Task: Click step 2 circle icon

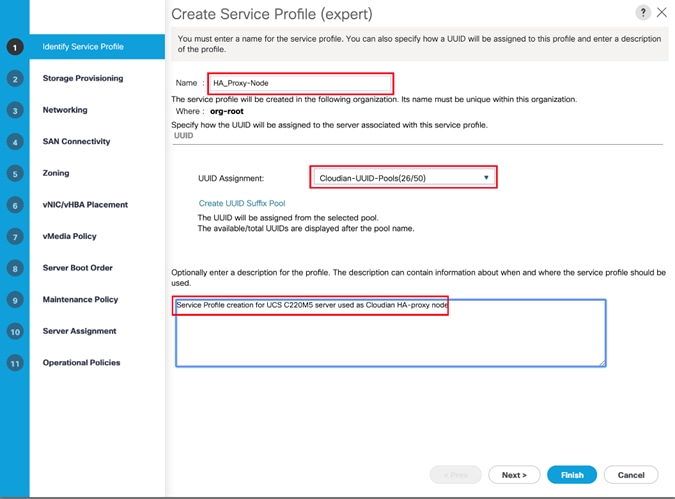Action: pyautogui.click(x=15, y=79)
